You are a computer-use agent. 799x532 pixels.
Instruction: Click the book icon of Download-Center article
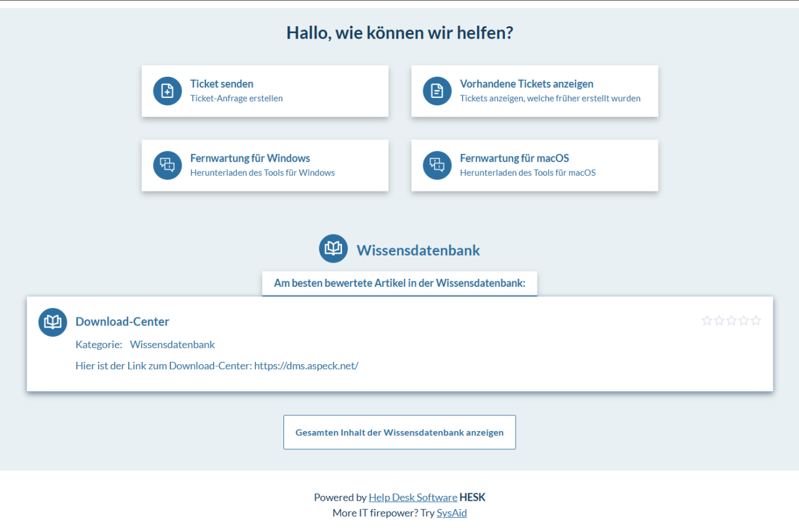(52, 322)
